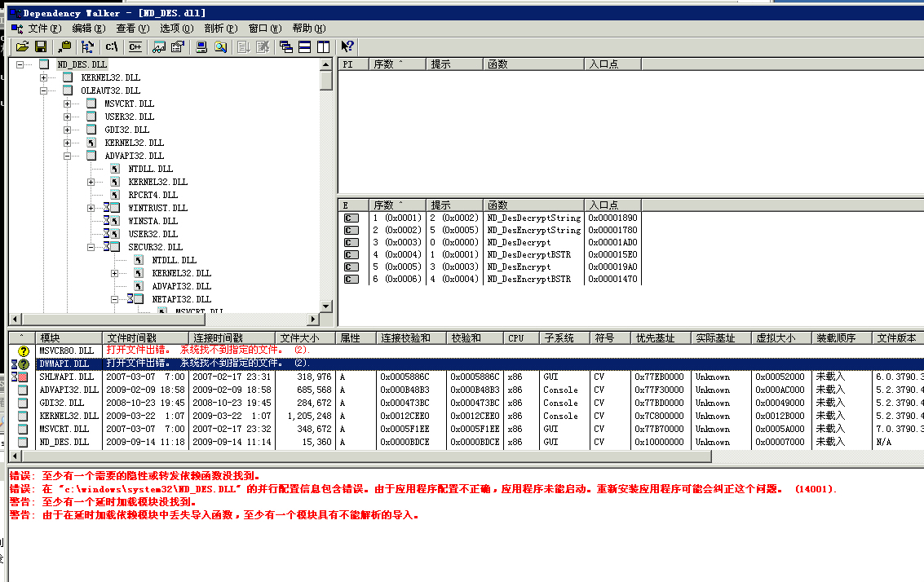Collapse the SECUR32.DLL tree node
Viewport: 924px width, 582px height.
click(x=91, y=247)
